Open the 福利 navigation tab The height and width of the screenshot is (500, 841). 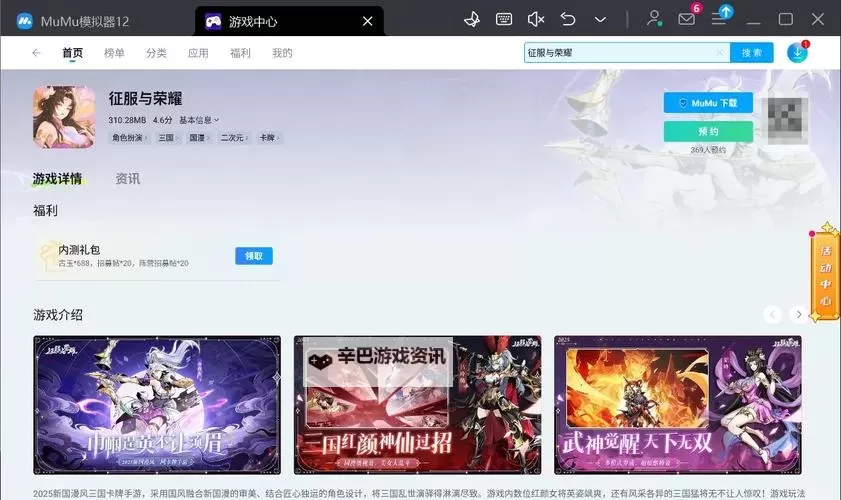point(240,53)
